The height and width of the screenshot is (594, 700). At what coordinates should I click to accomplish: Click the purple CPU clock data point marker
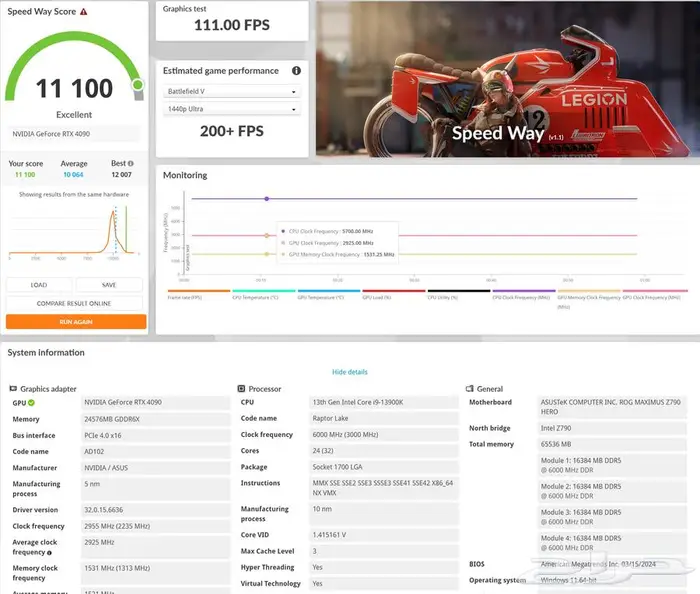(267, 199)
